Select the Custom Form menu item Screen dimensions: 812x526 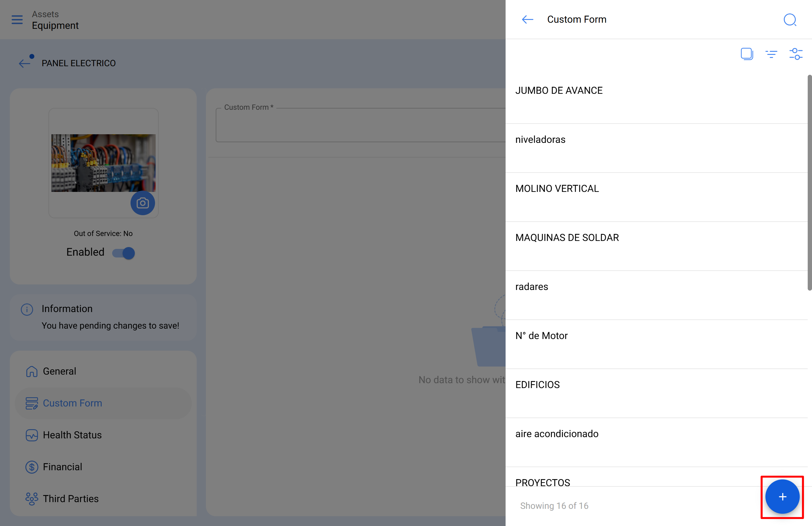tap(72, 403)
